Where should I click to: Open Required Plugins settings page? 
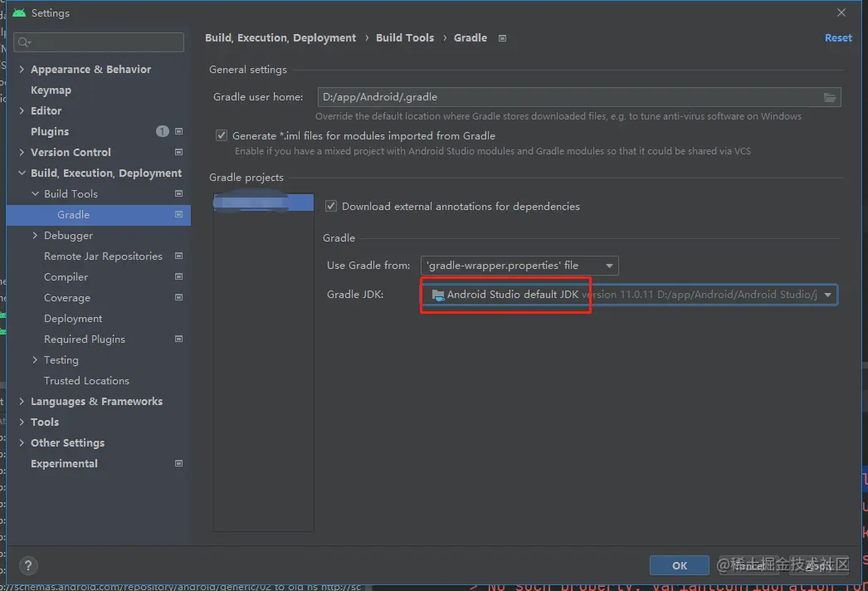coord(85,339)
